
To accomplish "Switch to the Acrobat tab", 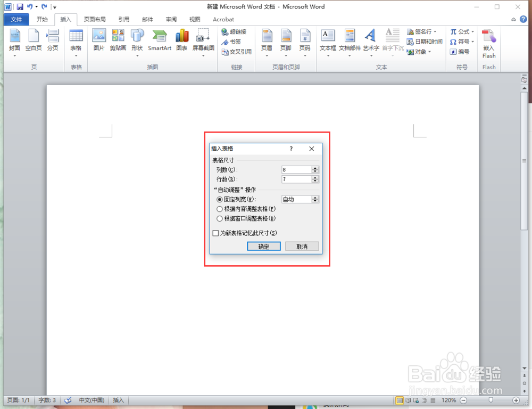I will click(x=223, y=19).
